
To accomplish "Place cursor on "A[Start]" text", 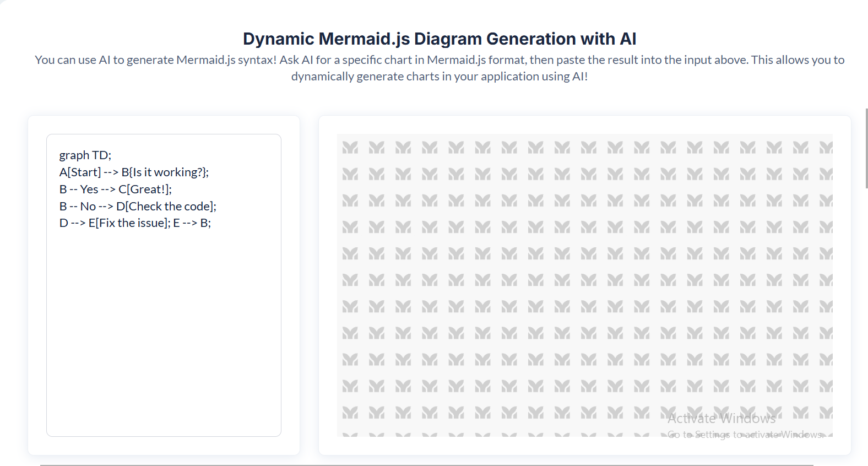I will pos(80,172).
